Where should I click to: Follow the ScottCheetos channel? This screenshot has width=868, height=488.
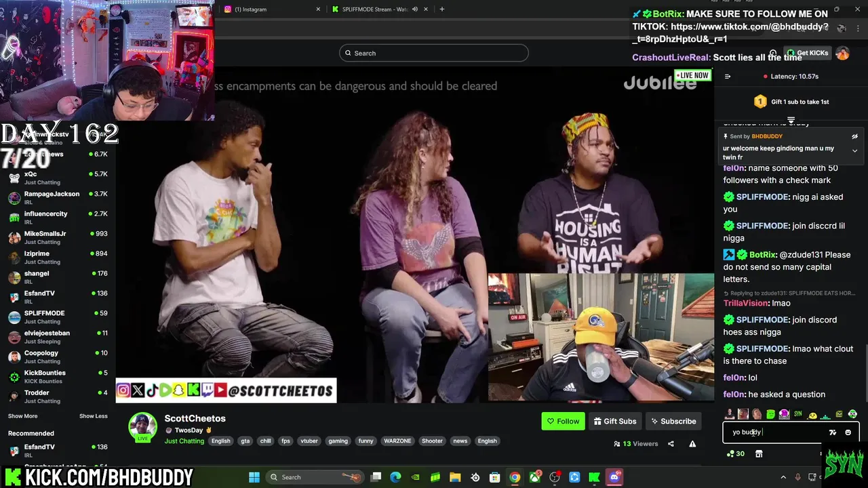coord(563,421)
